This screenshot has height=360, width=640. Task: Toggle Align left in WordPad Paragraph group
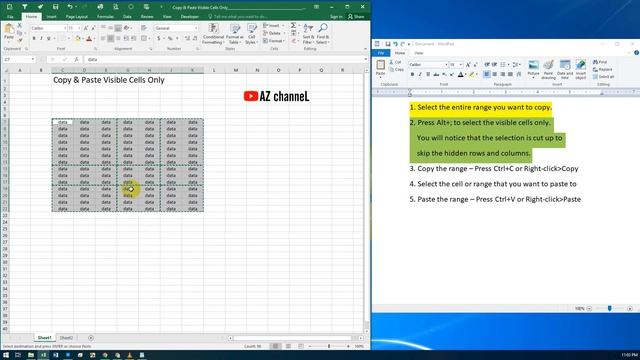pos(487,74)
